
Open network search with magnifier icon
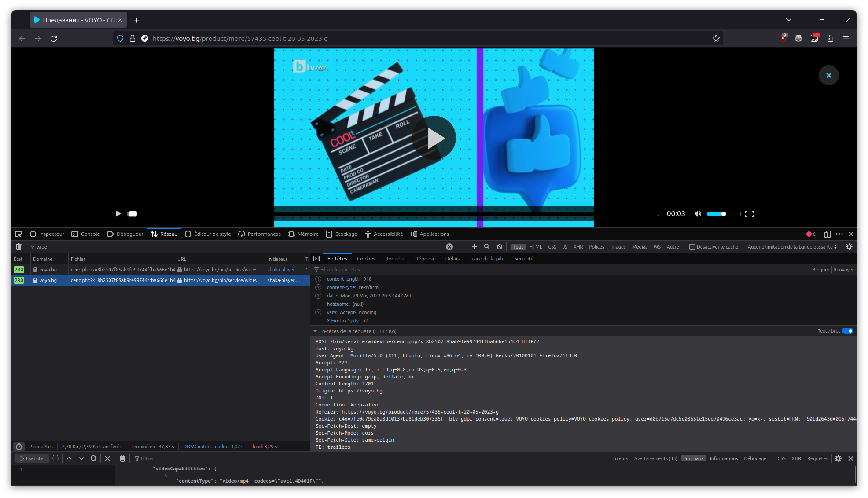tap(487, 247)
